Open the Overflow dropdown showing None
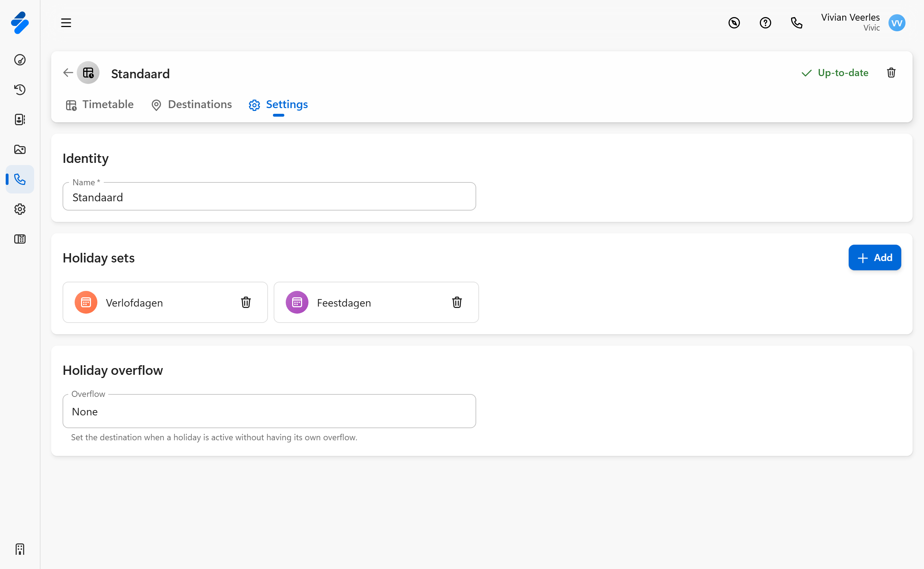Screen dimensions: 924x569 click(269, 411)
